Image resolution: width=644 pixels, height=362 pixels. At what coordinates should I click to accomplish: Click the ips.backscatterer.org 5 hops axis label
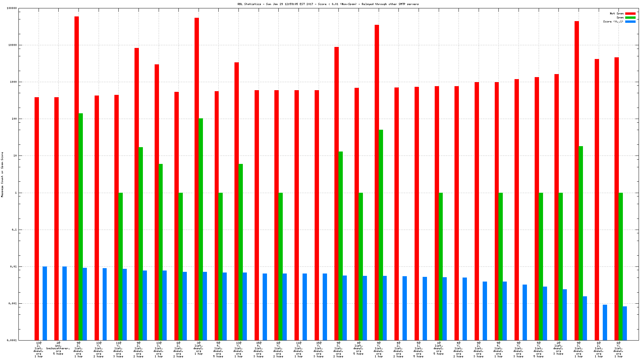coord(58,348)
